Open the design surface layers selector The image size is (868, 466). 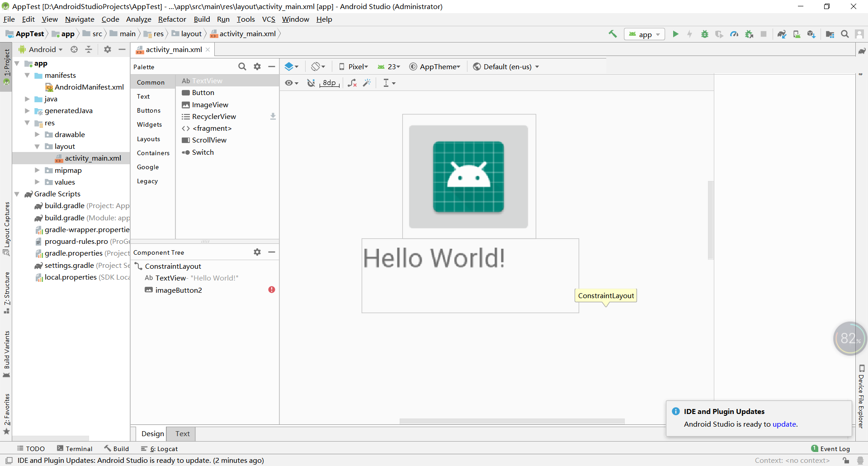coord(292,67)
